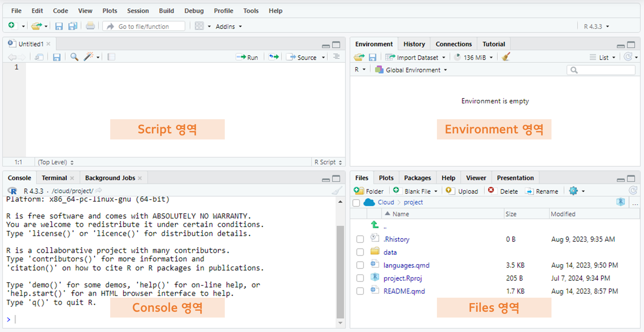The width and height of the screenshot is (644, 332).
Task: Open the List view dropdown
Action: pyautogui.click(x=602, y=57)
